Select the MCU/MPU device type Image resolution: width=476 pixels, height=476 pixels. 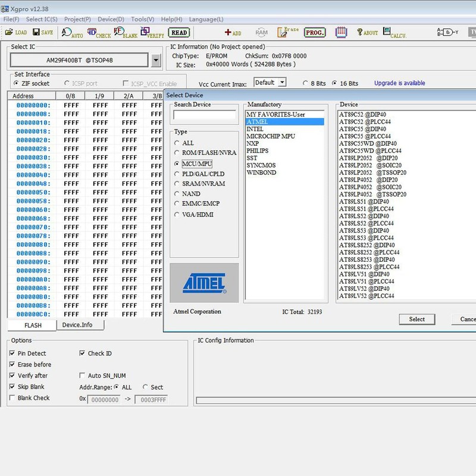pyautogui.click(x=193, y=164)
